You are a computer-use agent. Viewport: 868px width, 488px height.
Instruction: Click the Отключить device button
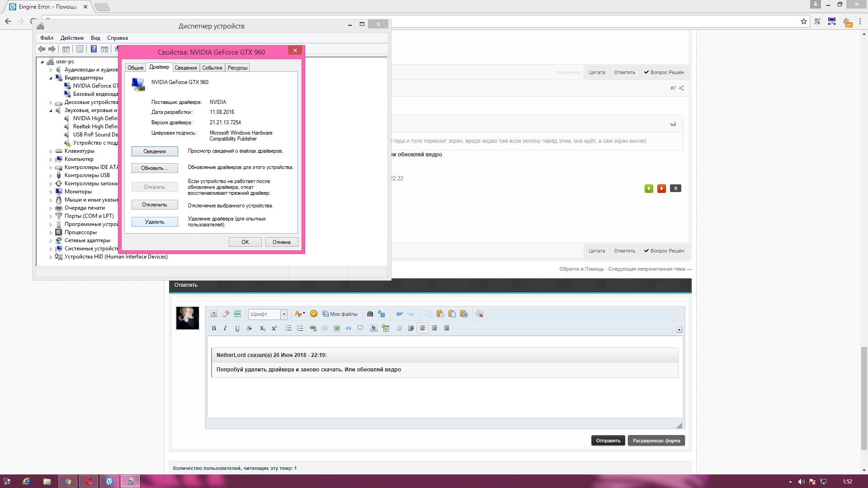[x=155, y=205]
